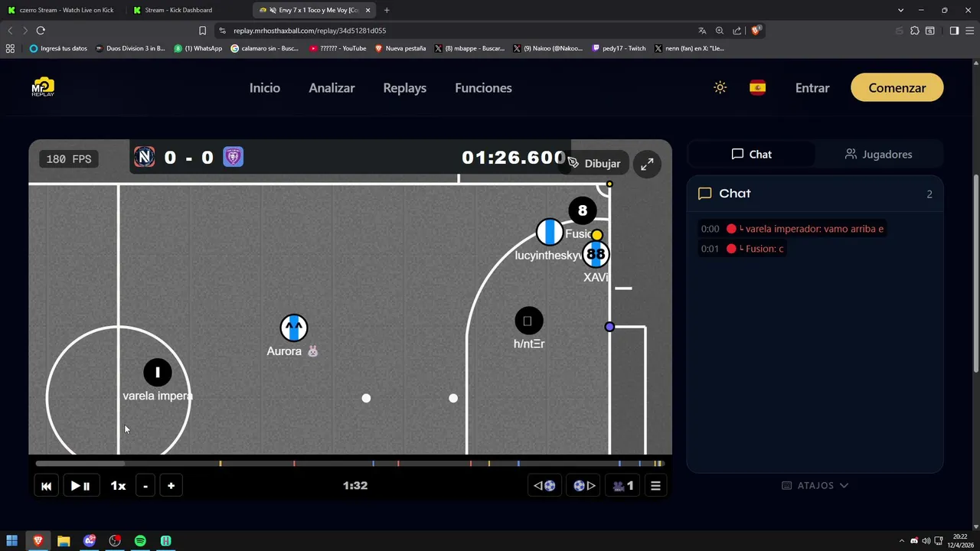Image resolution: width=980 pixels, height=551 pixels.
Task: Open the Inicio page
Action: click(x=265, y=88)
